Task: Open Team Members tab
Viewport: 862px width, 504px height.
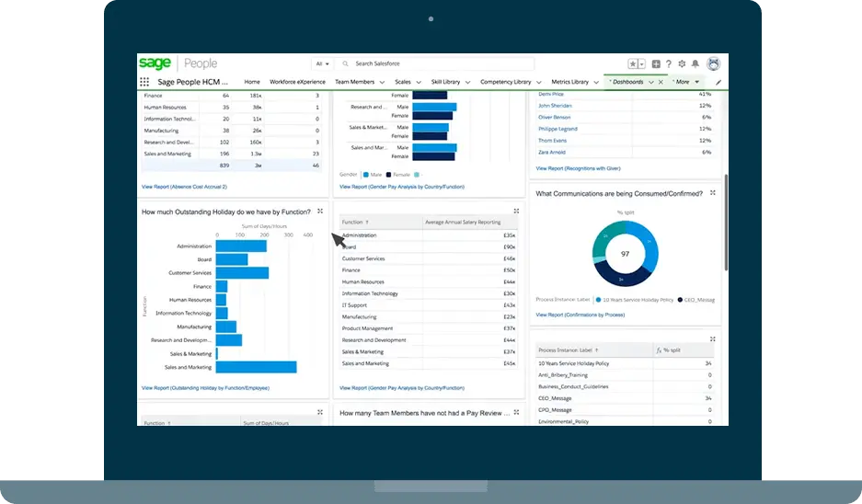Action: point(354,82)
